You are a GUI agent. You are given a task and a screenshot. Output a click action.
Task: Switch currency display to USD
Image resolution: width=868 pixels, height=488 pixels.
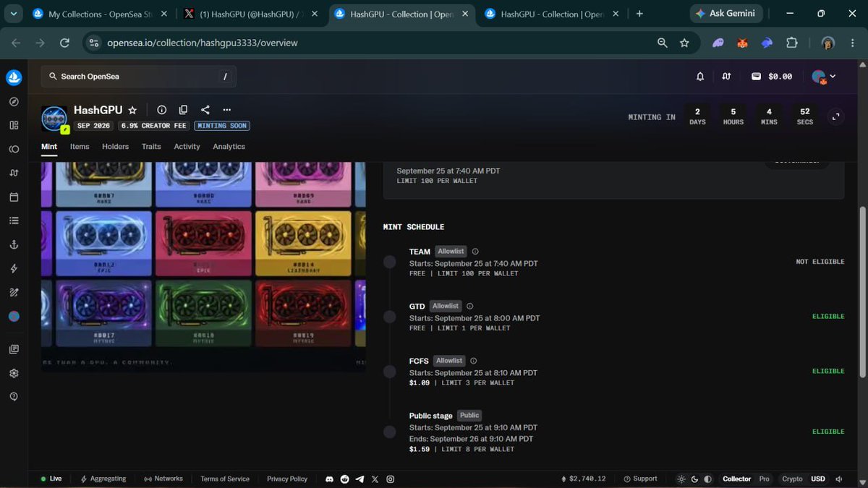pyautogui.click(x=818, y=479)
